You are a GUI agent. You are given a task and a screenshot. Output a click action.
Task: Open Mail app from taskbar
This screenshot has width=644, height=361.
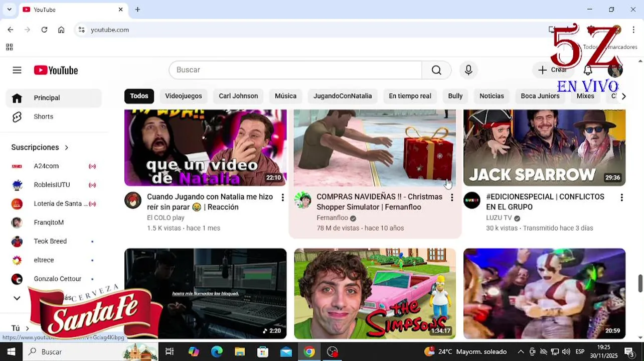click(286, 351)
